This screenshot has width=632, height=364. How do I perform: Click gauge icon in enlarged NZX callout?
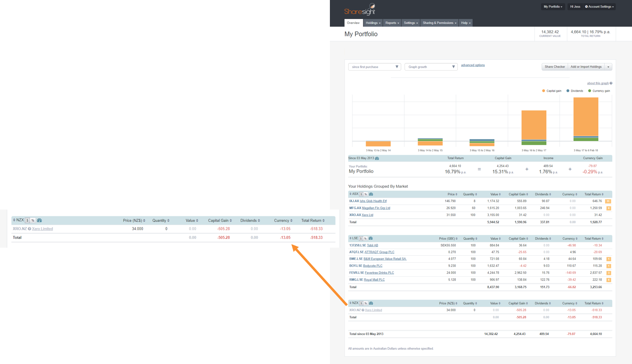(39, 220)
